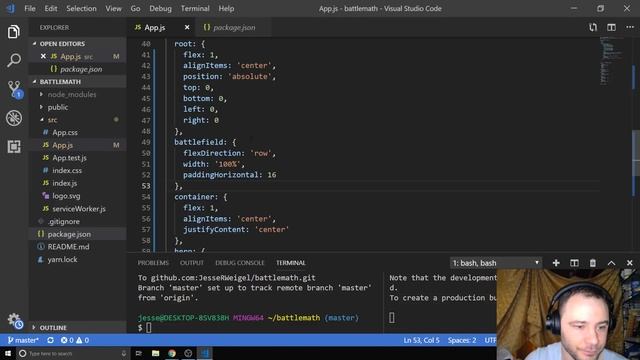Click the warnings count in status bar
This screenshot has width=640, height=360.
click(82, 340)
